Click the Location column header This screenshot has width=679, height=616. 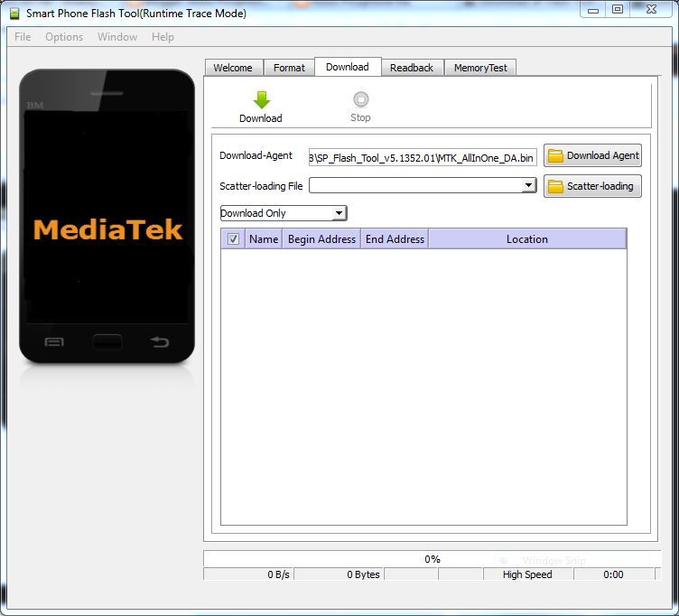(x=527, y=239)
